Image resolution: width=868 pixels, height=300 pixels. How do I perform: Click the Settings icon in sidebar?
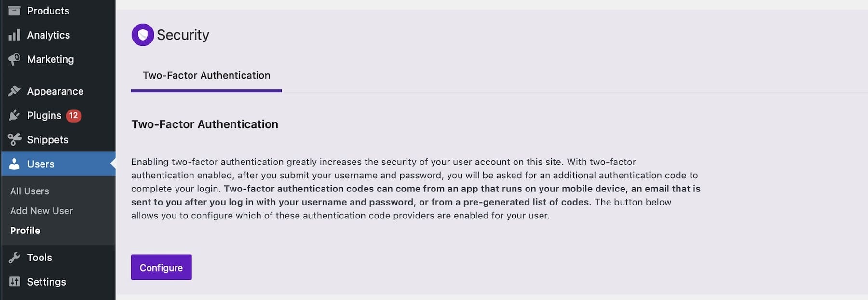pyautogui.click(x=14, y=281)
